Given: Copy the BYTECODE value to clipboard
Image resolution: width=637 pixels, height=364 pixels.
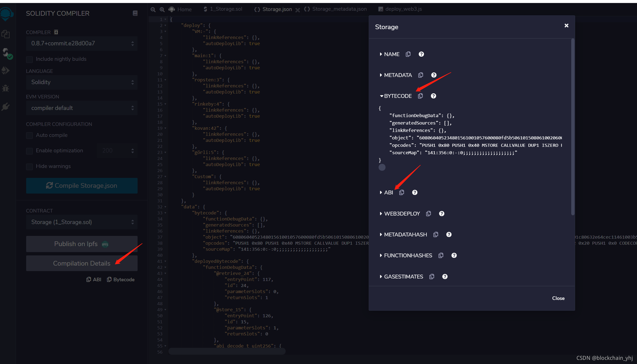Looking at the screenshot, I should point(420,96).
